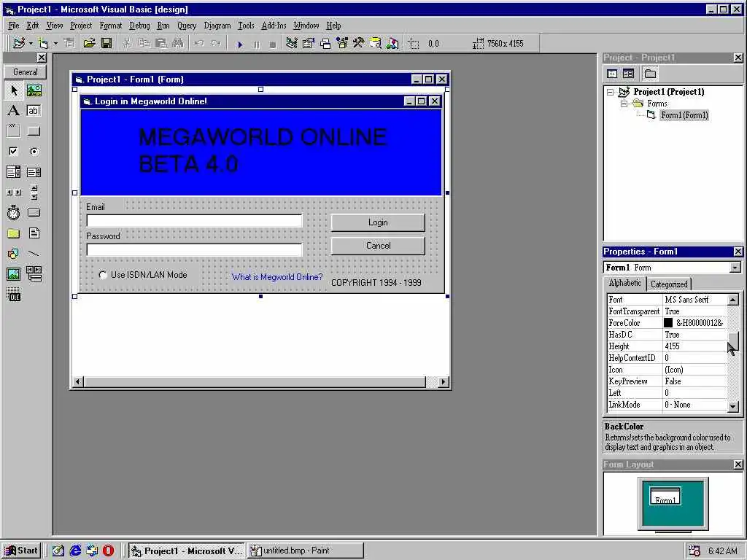This screenshot has width=747, height=560.
Task: Open the File menu
Action: coord(14,26)
